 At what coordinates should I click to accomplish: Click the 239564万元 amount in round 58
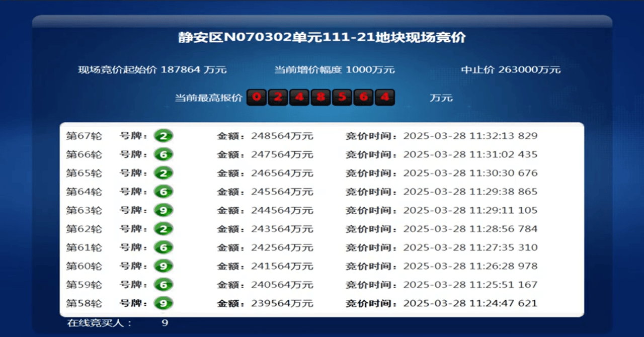click(x=282, y=303)
